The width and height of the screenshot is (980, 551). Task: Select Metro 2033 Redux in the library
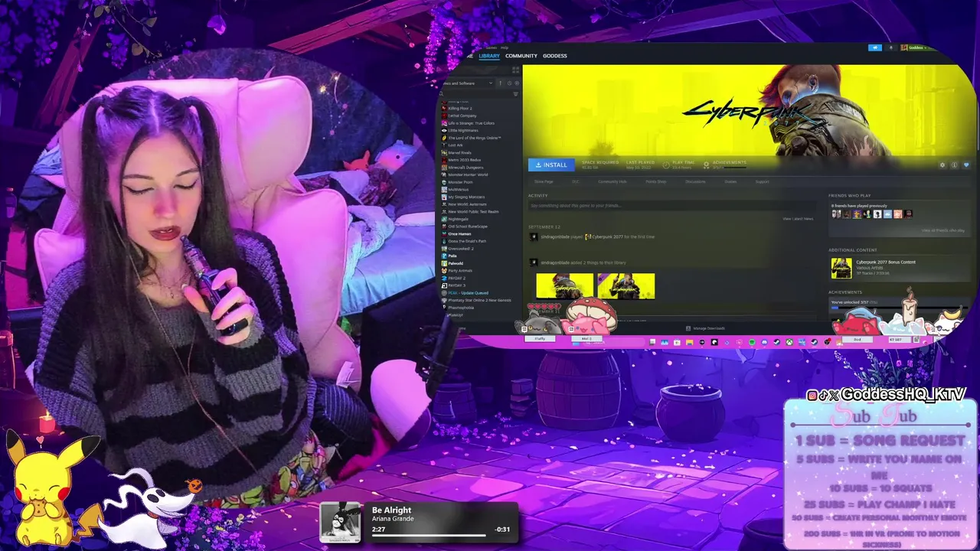[464, 160]
